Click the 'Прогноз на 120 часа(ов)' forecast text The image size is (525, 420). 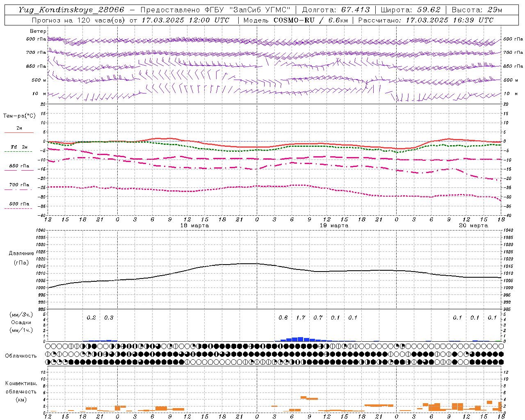(x=79, y=20)
